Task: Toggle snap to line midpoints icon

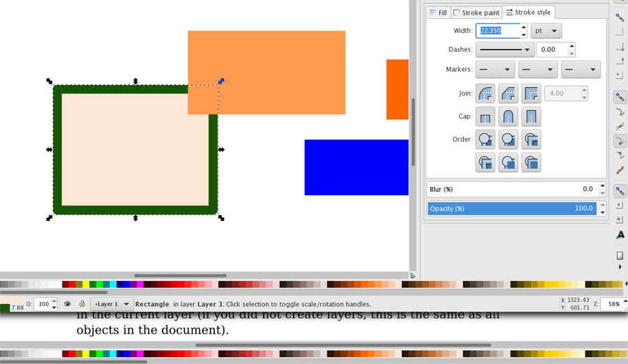Action: pos(620,170)
